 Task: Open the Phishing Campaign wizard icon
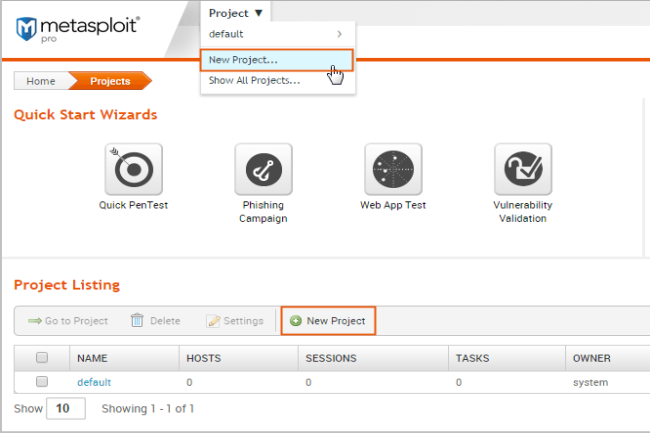263,171
